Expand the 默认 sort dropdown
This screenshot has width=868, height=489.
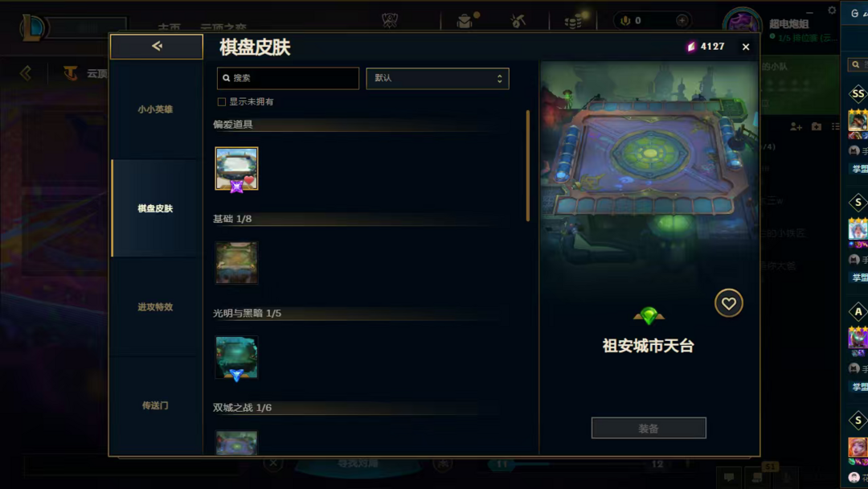click(437, 79)
